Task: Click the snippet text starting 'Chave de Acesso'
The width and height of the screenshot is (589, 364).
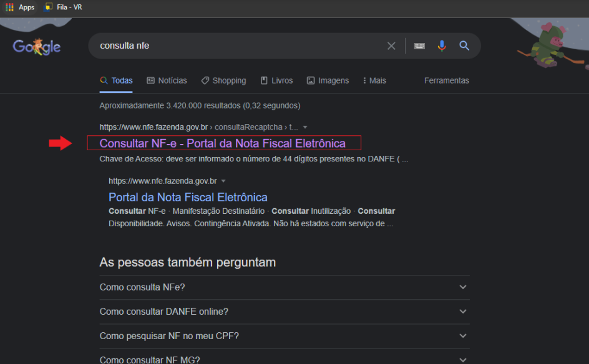Action: 253,159
